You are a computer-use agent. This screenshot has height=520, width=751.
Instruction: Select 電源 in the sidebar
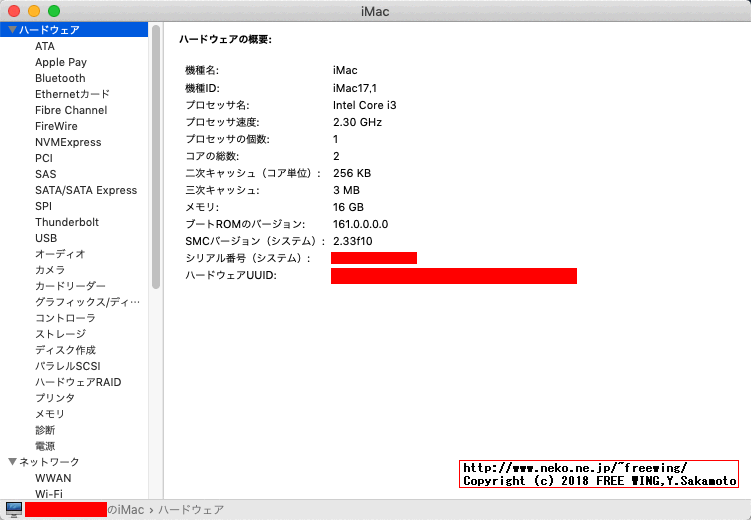tap(45, 446)
